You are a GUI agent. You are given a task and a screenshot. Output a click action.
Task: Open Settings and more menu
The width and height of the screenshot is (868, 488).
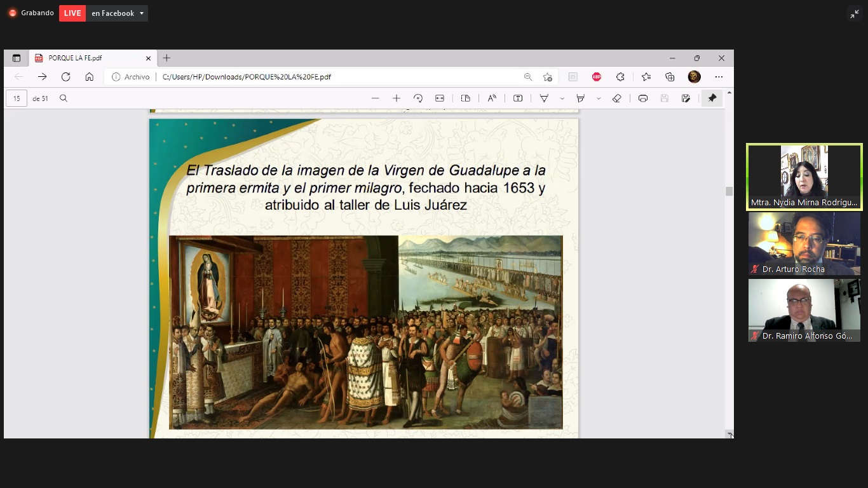click(719, 77)
